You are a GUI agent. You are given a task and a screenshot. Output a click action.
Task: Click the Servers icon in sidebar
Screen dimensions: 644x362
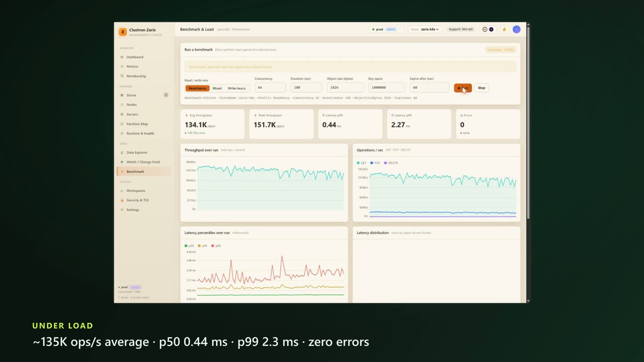click(122, 114)
